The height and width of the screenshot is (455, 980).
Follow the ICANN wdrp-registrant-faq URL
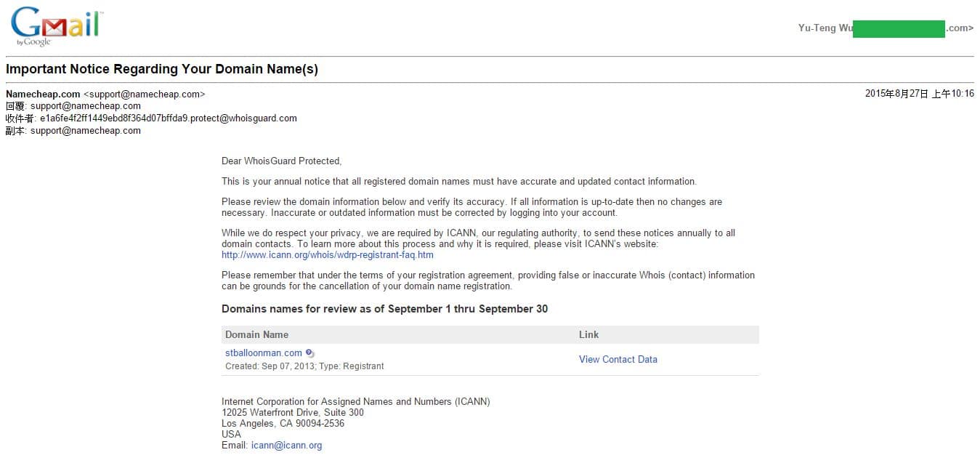point(327,255)
